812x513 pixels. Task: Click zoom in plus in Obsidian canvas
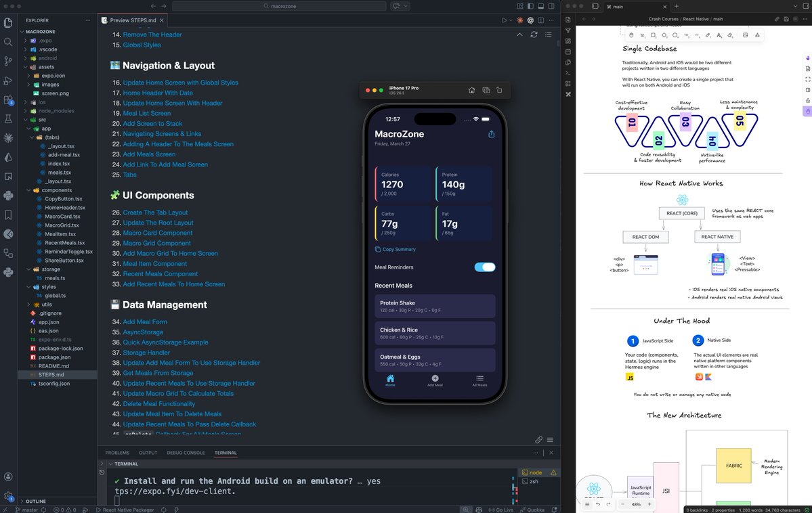tap(649, 504)
